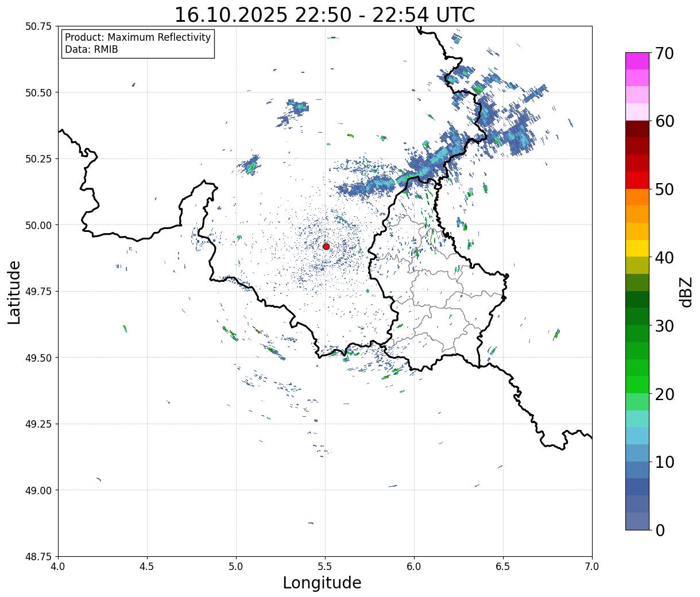This screenshot has width=700, height=597.
Task: Click the latitude tick label 50.00
Action: click(x=38, y=226)
